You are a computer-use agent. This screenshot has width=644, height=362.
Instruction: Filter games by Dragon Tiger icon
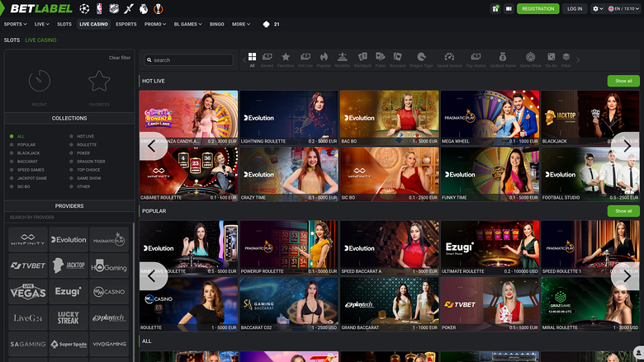point(421,59)
